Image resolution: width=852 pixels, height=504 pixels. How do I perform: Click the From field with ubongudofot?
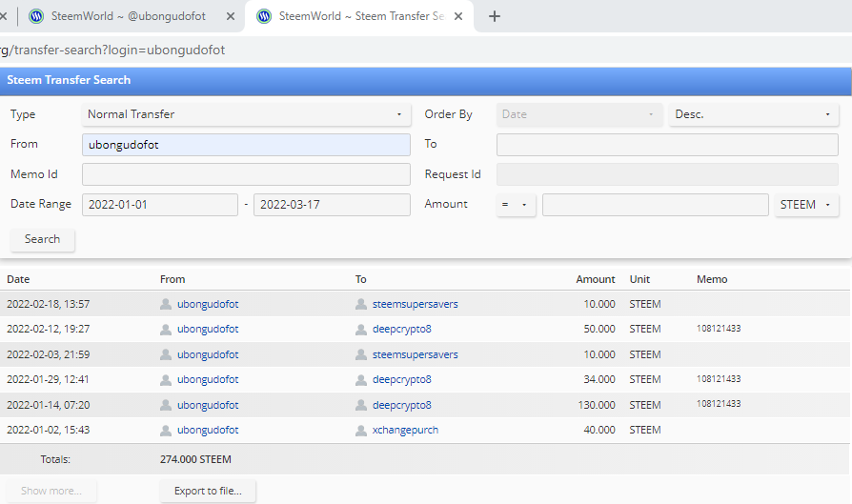click(246, 145)
